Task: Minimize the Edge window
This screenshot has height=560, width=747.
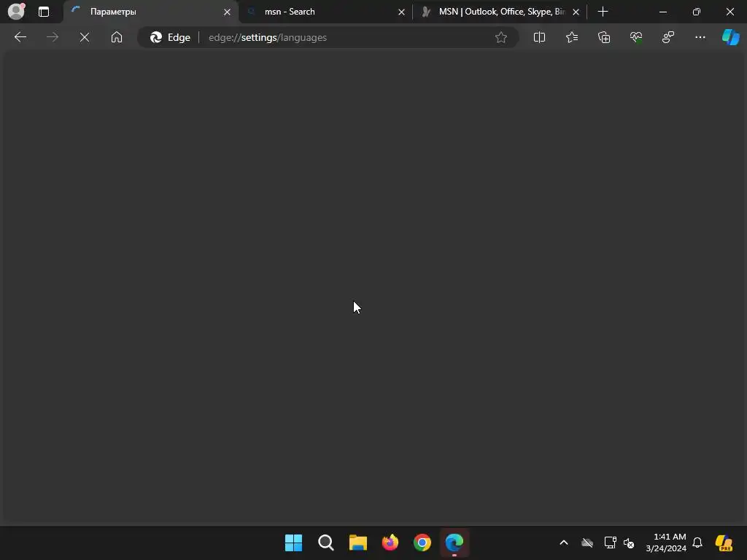Action: 662,12
